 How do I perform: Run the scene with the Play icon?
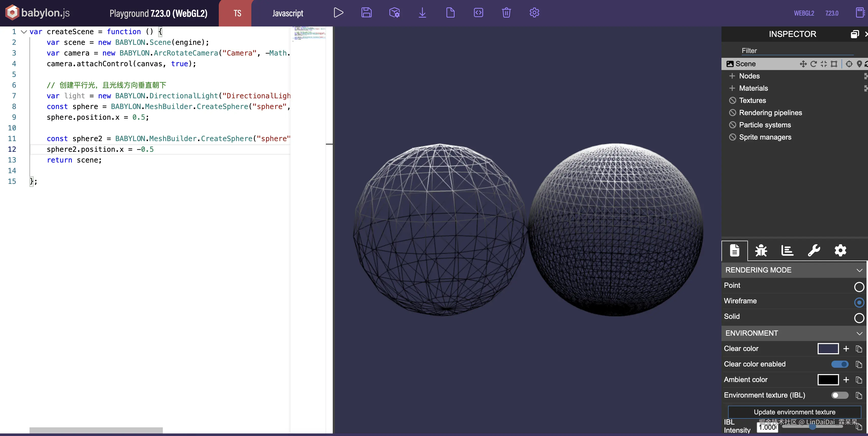pos(338,13)
